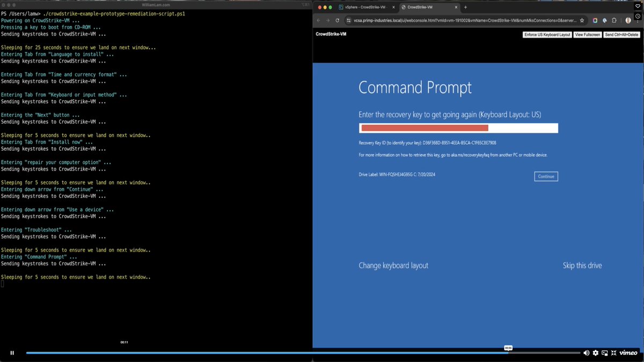Reload the web console page

[338, 20]
